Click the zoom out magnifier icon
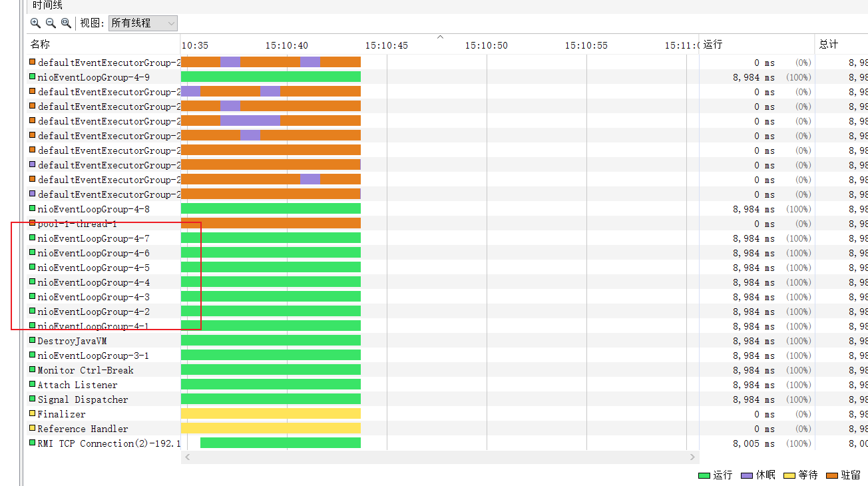Image resolution: width=868 pixels, height=486 pixels. click(51, 23)
